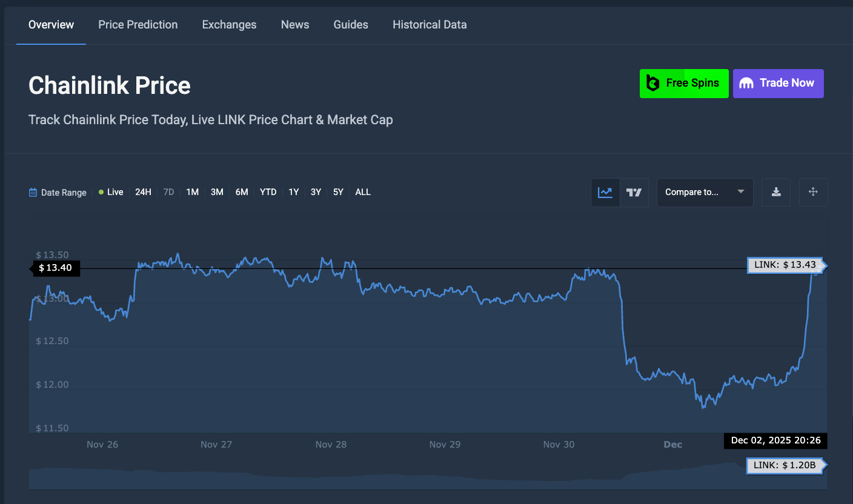Switch to TradingView chart icon
Image resolution: width=853 pixels, height=504 pixels.
[634, 193]
